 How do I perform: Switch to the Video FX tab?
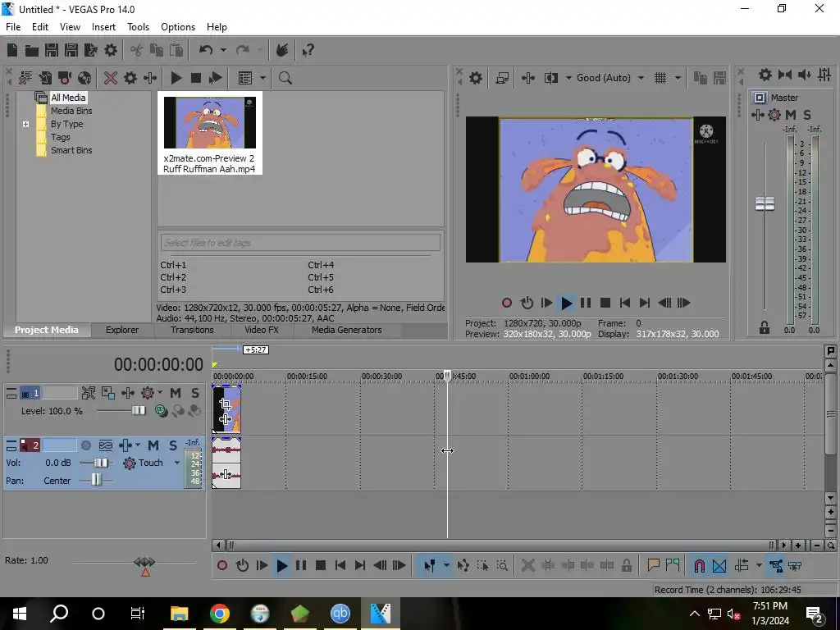[262, 330]
